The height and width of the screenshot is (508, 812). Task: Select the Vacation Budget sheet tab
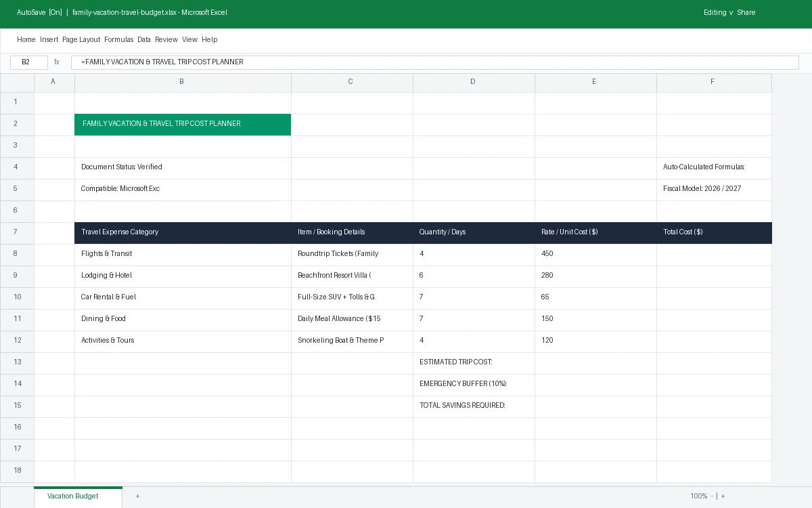click(x=78, y=496)
